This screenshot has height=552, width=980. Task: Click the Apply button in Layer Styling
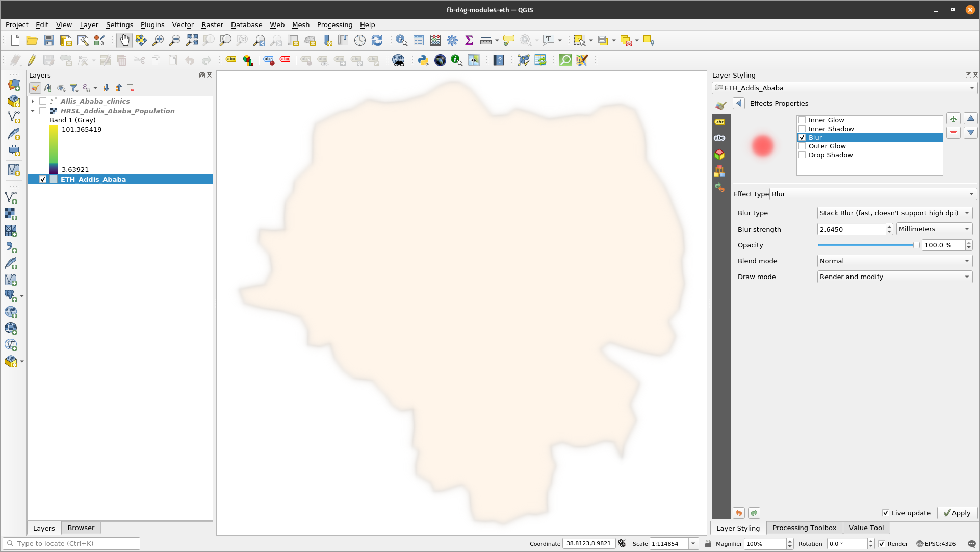pos(957,513)
